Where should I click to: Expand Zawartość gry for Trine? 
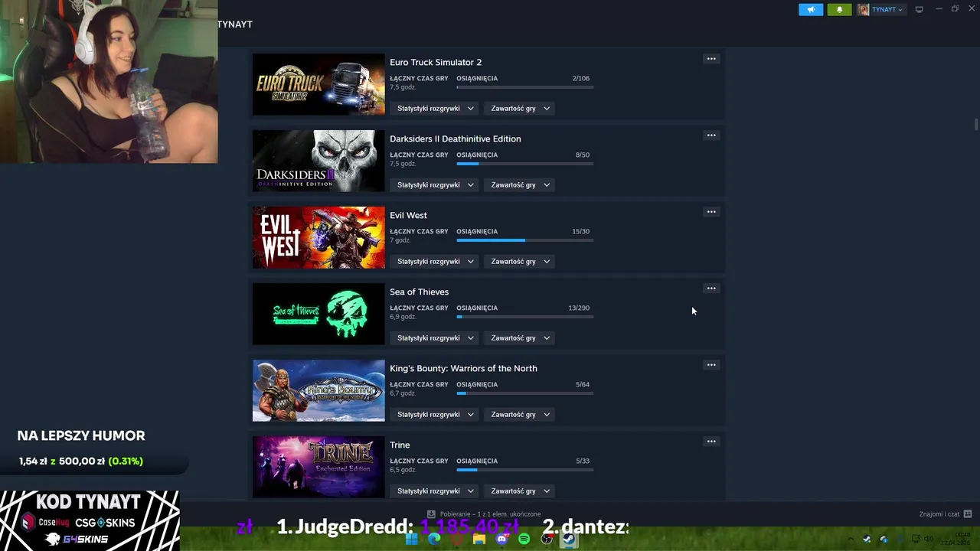(x=520, y=491)
